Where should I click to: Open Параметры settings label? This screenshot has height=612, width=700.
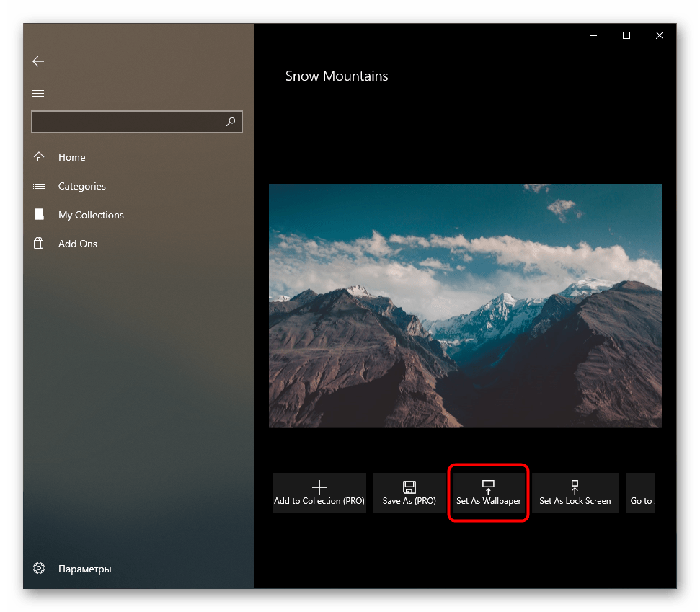click(85, 569)
